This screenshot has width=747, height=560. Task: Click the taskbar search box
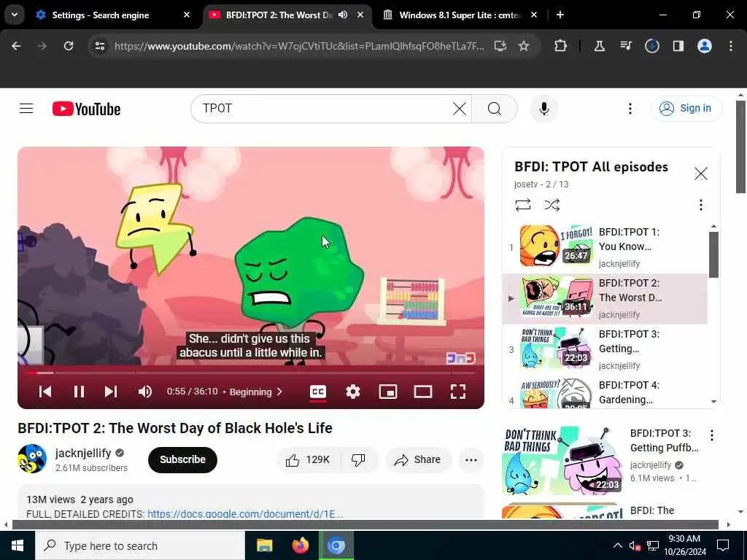click(139, 545)
